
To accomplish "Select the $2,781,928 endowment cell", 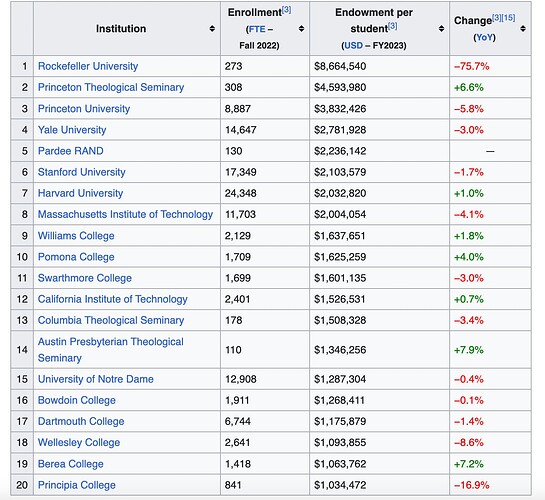I will click(379, 130).
